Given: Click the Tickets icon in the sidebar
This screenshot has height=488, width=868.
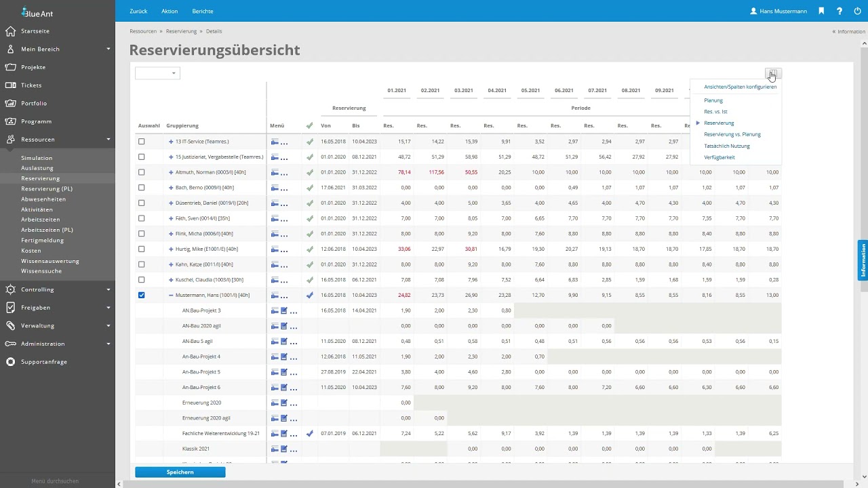Looking at the screenshot, I should 10,85.
